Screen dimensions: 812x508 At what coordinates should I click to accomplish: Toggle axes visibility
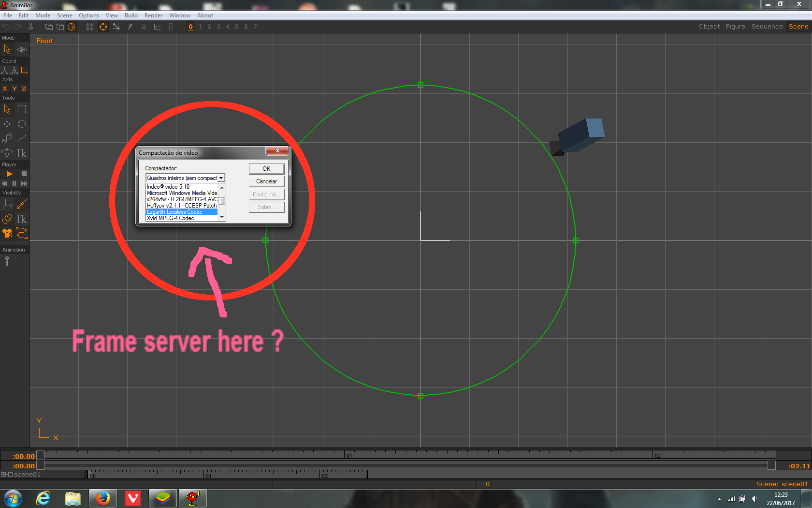coord(7,205)
